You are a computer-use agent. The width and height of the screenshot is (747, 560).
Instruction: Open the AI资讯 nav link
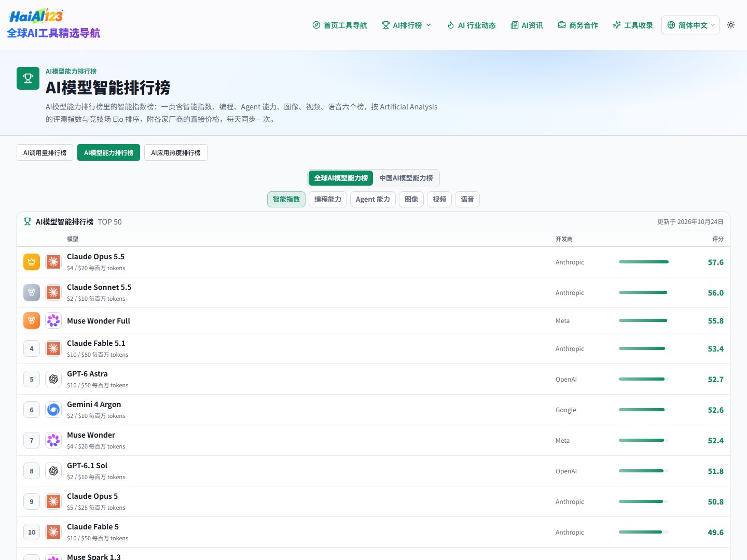[x=527, y=25]
